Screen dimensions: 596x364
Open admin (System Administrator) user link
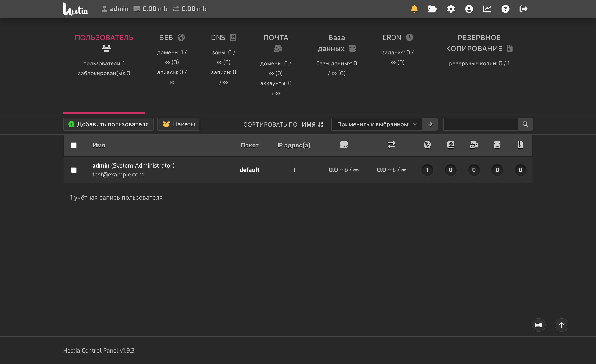tap(133, 165)
